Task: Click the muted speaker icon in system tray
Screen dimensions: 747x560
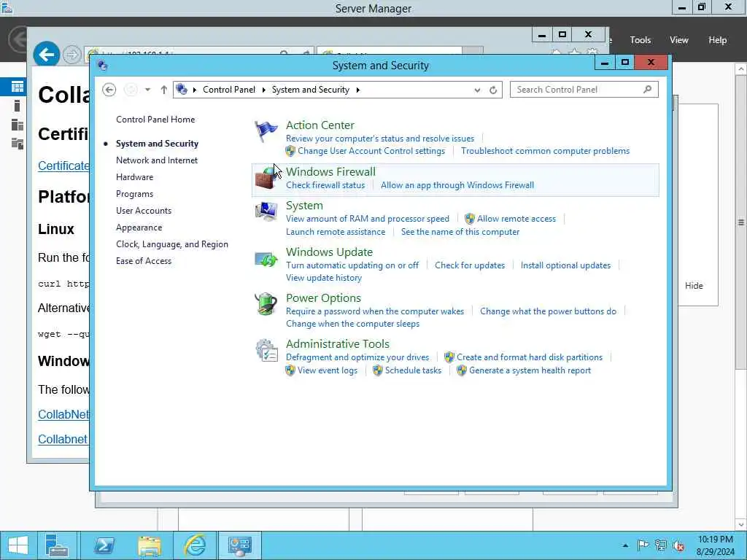Action: tap(678, 545)
